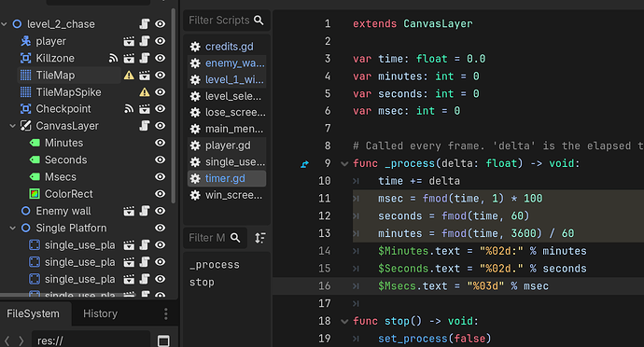Open Enemy wall scene instance icon
Screen dimensions: 644x347
[x=129, y=211]
